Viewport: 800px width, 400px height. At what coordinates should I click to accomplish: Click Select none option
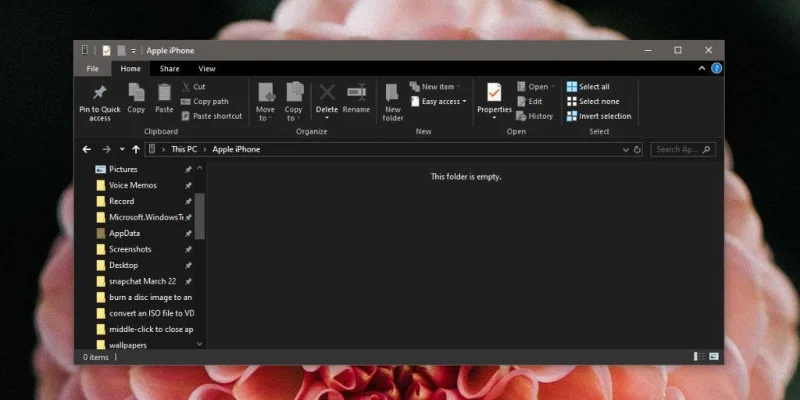pyautogui.click(x=592, y=101)
